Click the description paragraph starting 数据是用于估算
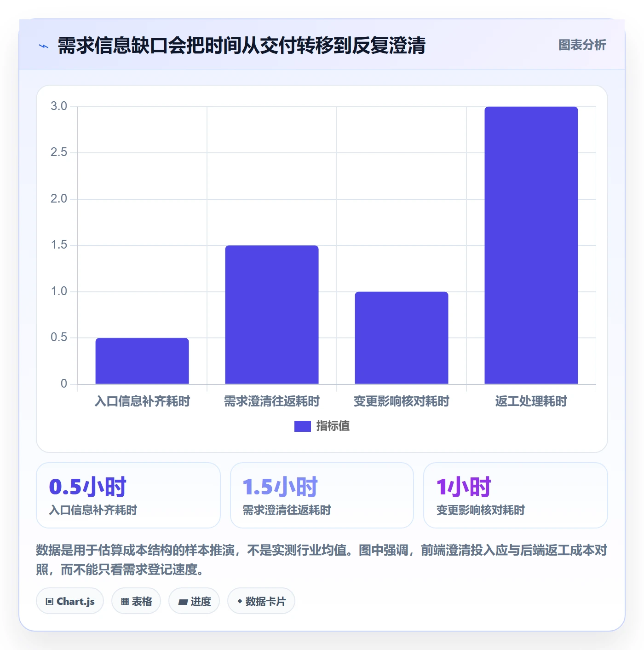The width and height of the screenshot is (644, 650). click(x=322, y=560)
